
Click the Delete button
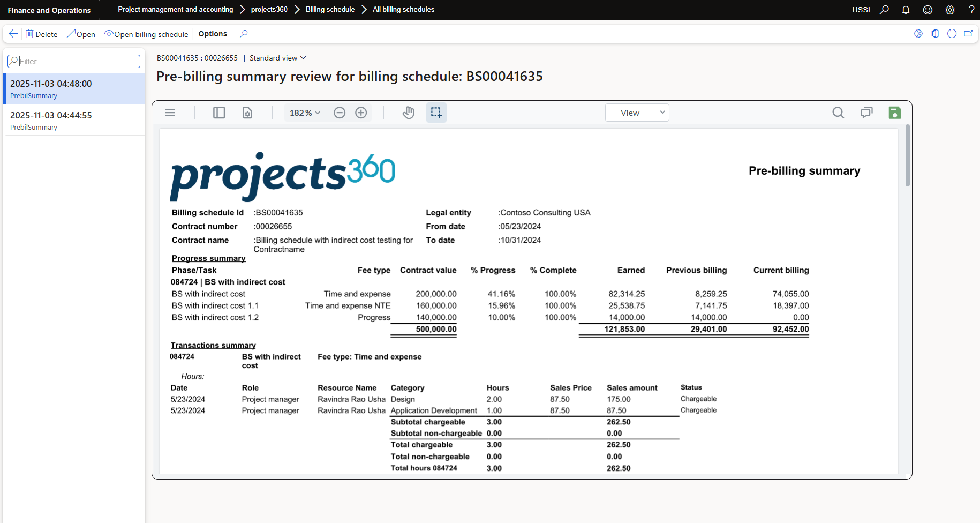coord(42,34)
